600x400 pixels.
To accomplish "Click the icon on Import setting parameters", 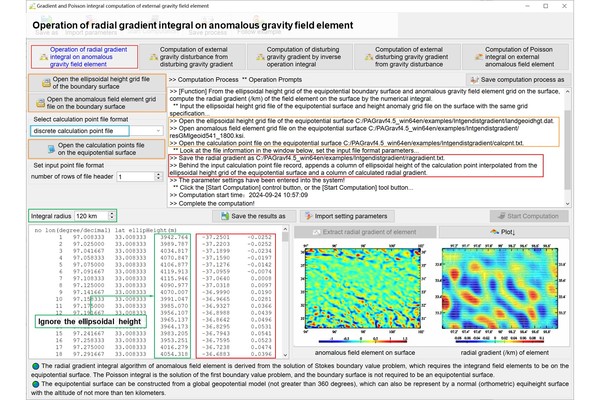I will pyautogui.click(x=306, y=216).
